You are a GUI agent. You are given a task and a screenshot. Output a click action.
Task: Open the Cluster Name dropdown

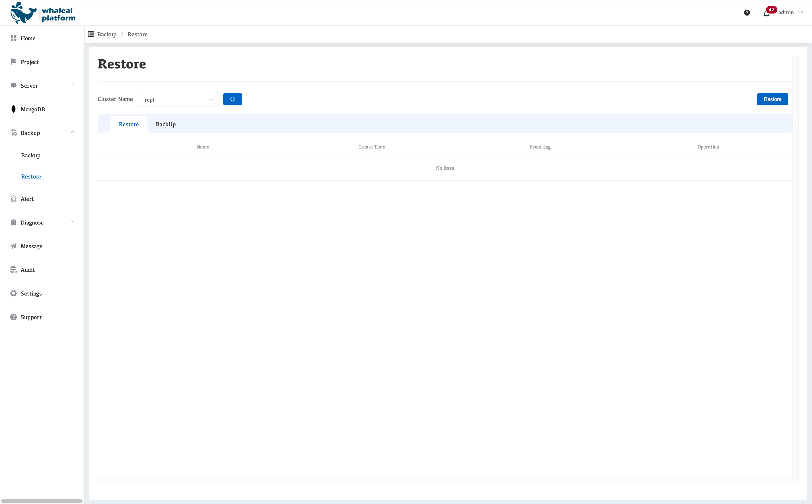[x=178, y=100]
